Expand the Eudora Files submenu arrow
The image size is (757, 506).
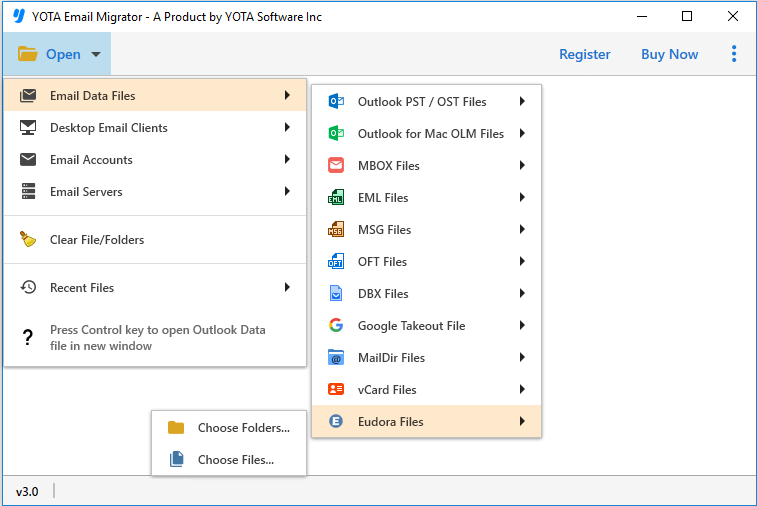pos(522,421)
